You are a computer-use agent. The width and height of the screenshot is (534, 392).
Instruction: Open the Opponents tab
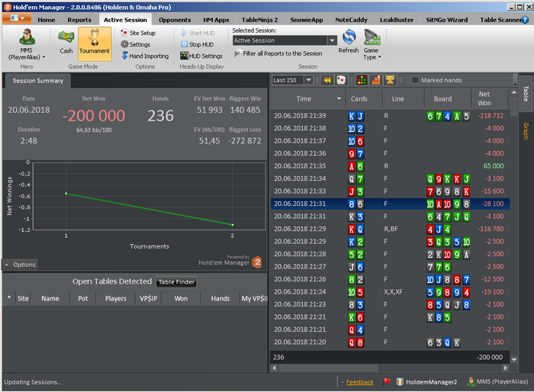point(175,20)
